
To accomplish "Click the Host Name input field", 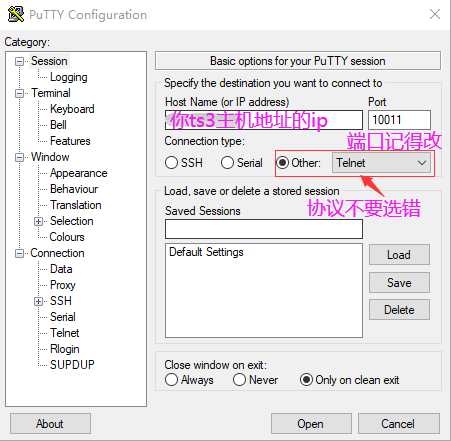I will pos(264,120).
